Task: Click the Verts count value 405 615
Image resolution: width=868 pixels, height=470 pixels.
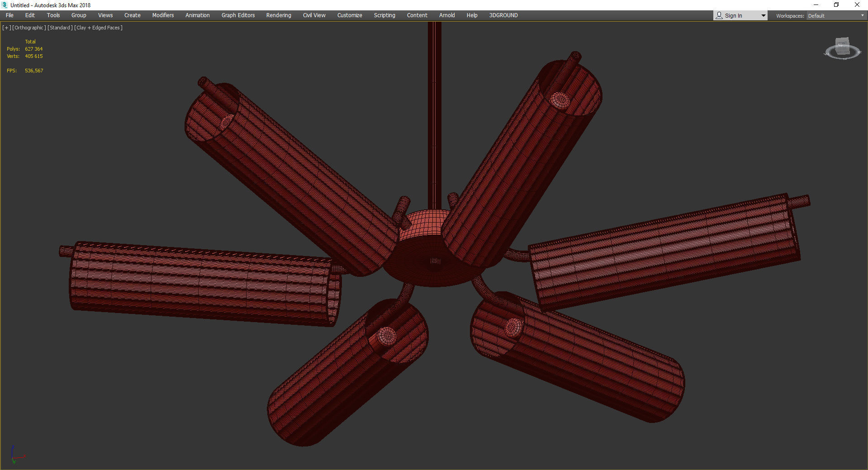Action: point(34,56)
